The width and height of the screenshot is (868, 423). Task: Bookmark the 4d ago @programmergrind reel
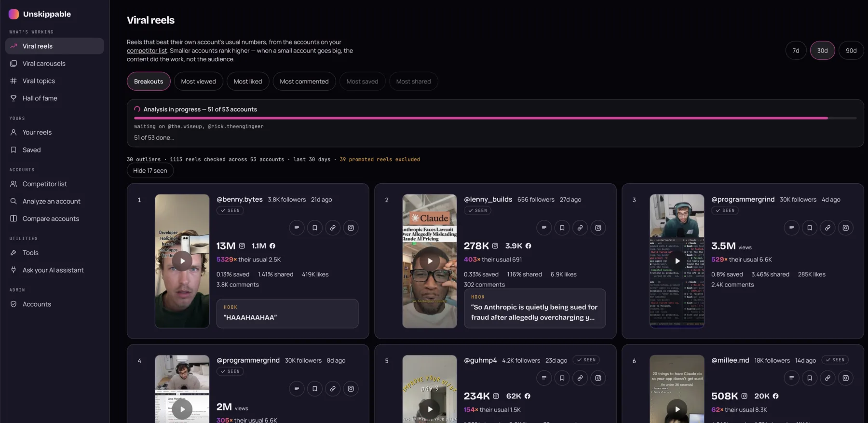[x=810, y=228]
